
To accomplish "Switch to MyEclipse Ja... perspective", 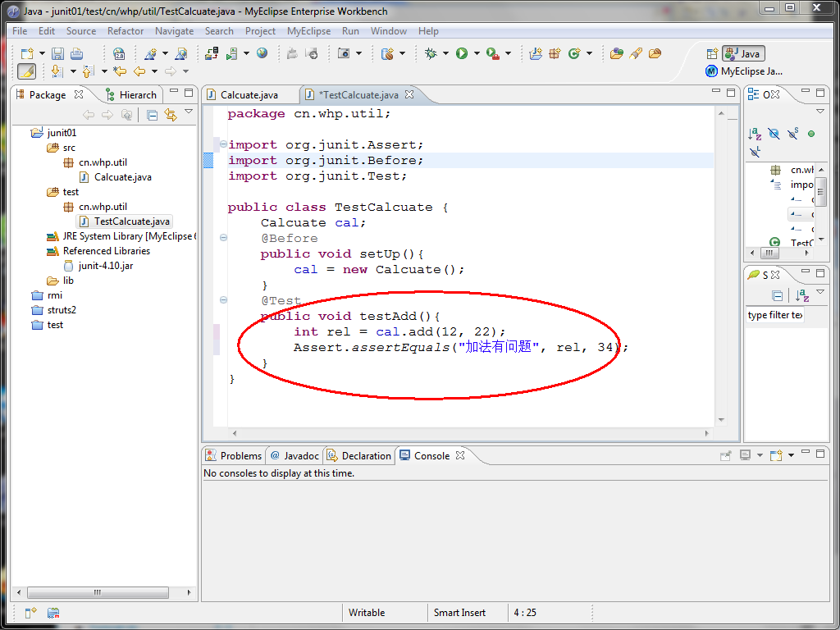I will pyautogui.click(x=744, y=71).
